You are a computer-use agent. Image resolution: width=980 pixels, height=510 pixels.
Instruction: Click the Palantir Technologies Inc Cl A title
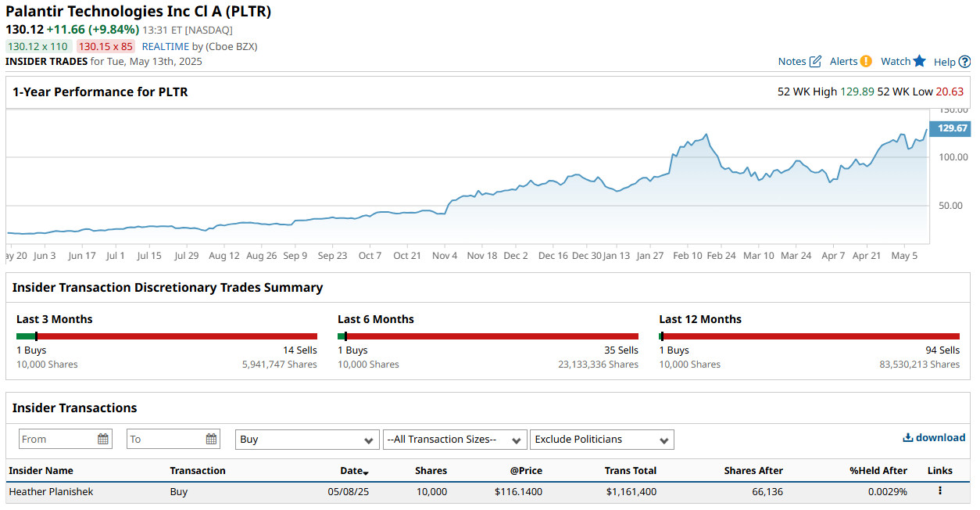(138, 12)
